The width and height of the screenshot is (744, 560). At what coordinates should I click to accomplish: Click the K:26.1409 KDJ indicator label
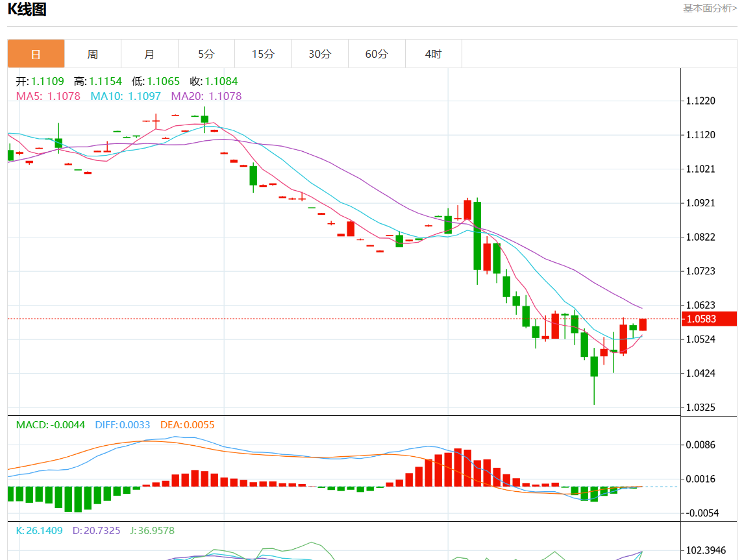click(39, 531)
